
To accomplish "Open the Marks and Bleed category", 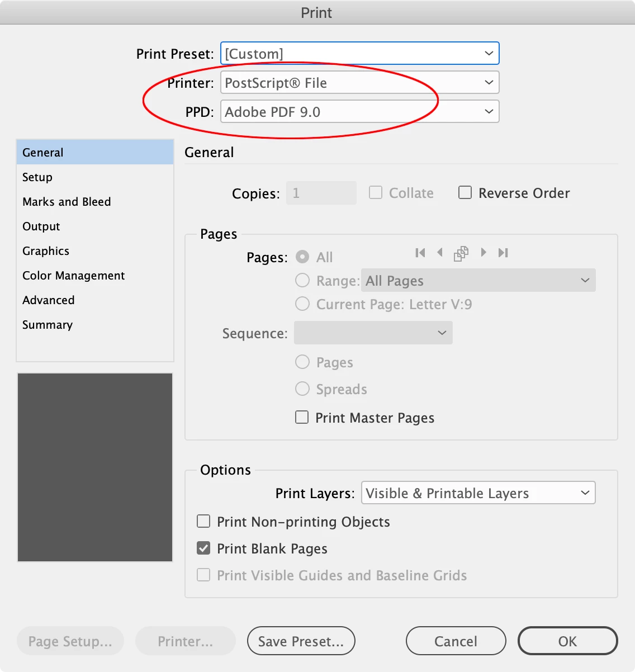I will click(x=95, y=202).
